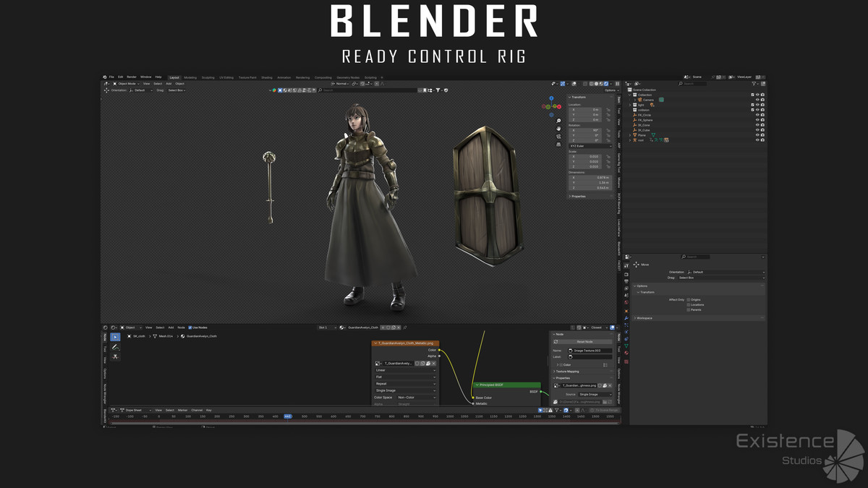Select the Dope Sheet editor type icon
868x488 pixels.
(x=114, y=410)
